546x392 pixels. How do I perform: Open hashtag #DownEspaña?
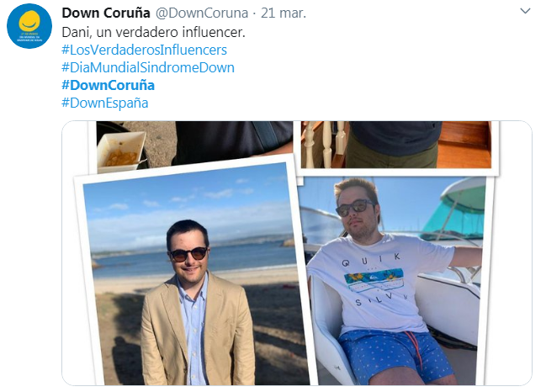[105, 103]
